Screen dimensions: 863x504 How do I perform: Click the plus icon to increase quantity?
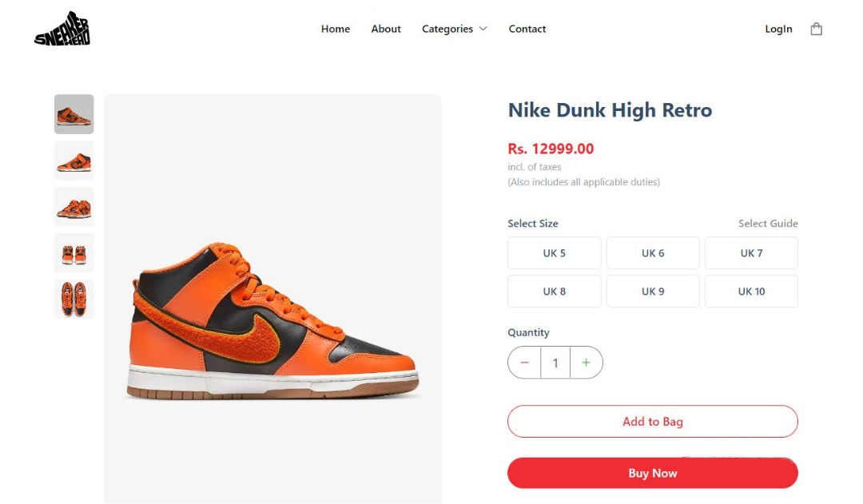tap(587, 363)
